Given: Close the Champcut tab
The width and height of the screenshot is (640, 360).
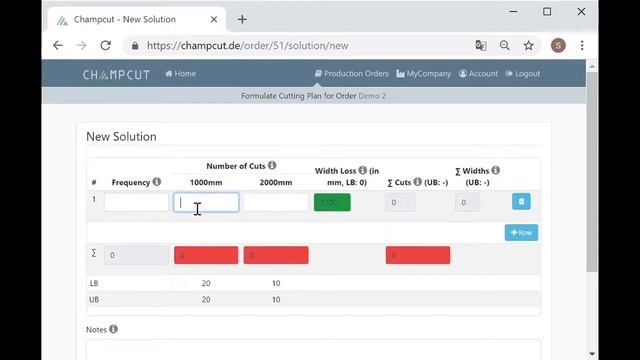Looking at the screenshot, I should 214,19.
